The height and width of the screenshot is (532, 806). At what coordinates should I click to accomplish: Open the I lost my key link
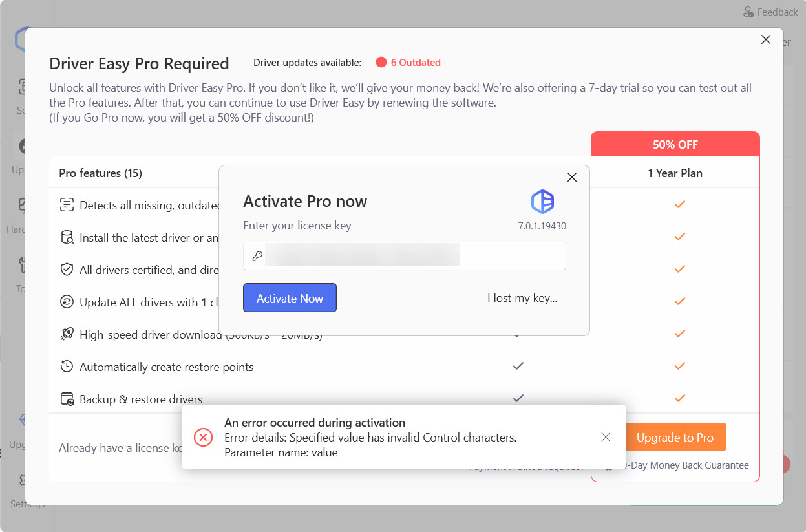(x=522, y=298)
